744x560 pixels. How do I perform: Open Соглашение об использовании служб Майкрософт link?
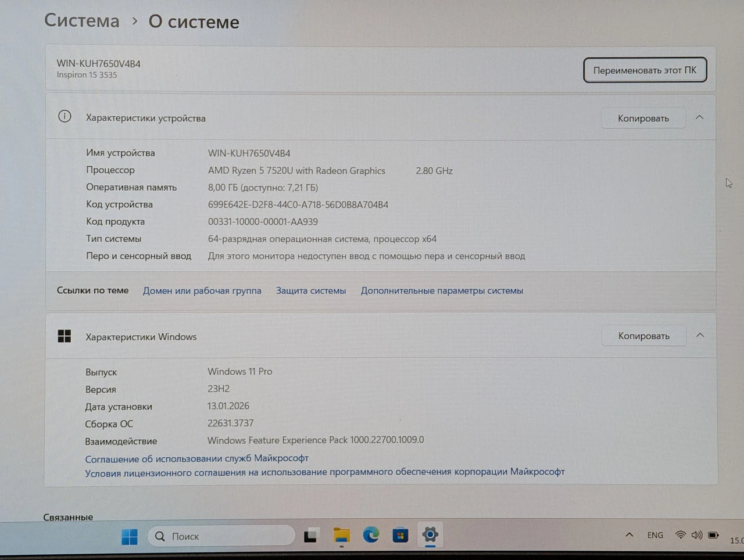(197, 458)
